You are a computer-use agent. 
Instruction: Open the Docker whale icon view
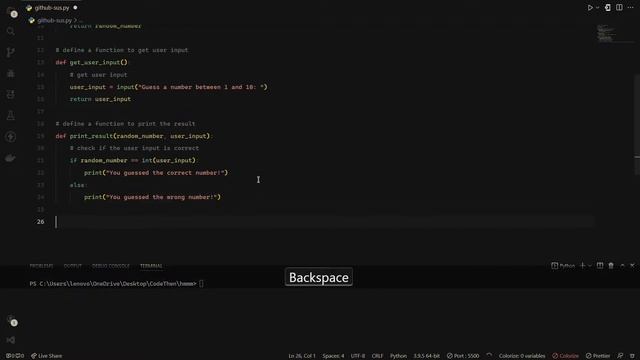[11, 158]
